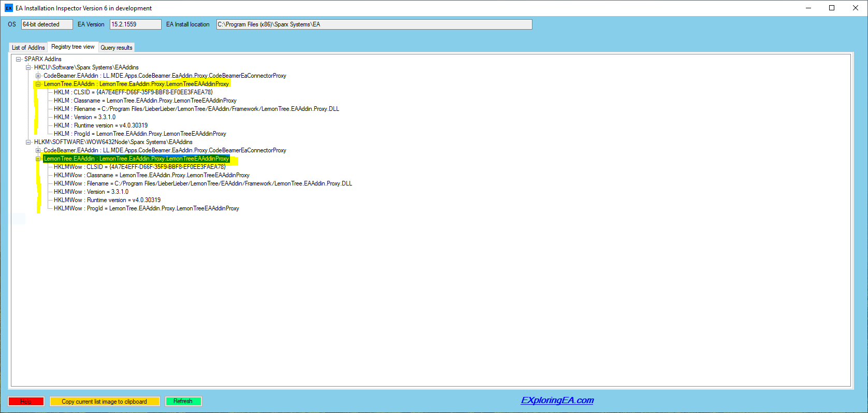The height and width of the screenshot is (413, 868).
Task: Select the 'HKLMWow : CLSID' row
Action: (140, 167)
